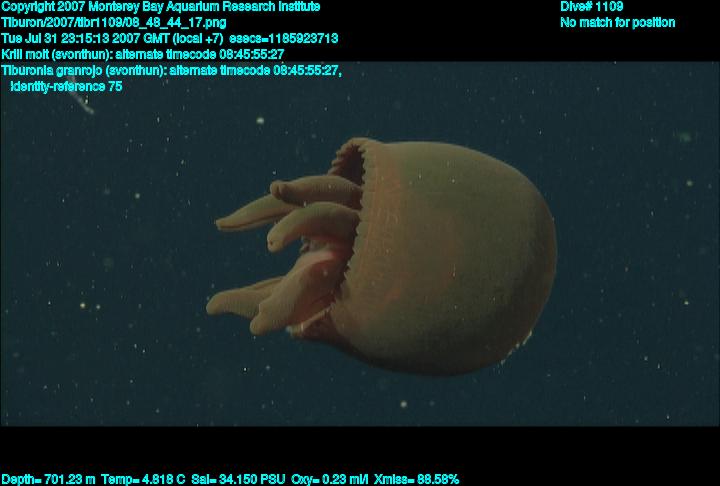Viewport: 720px width, 486px height.
Task: Click the red jellyfish bell in the video frame
Action: [443, 257]
